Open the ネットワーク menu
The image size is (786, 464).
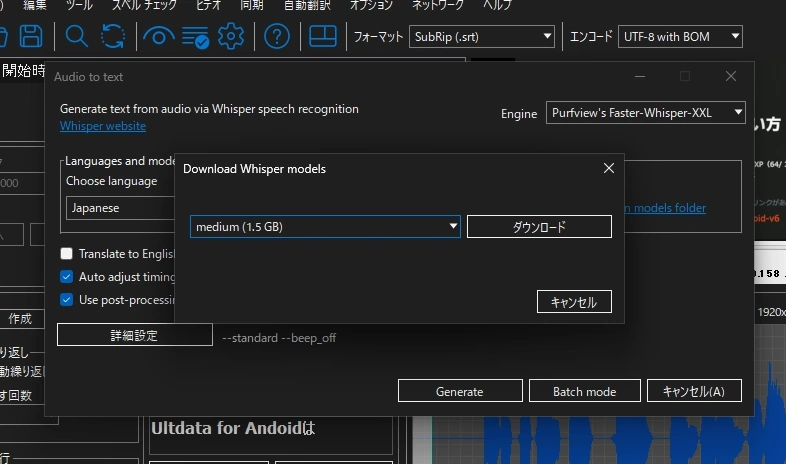[438, 5]
